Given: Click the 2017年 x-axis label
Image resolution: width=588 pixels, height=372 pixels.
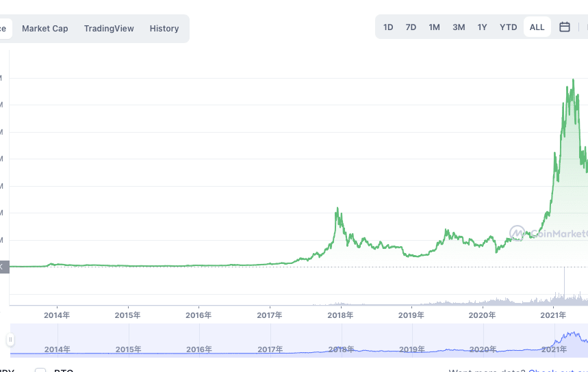Looking at the screenshot, I should tap(270, 315).
